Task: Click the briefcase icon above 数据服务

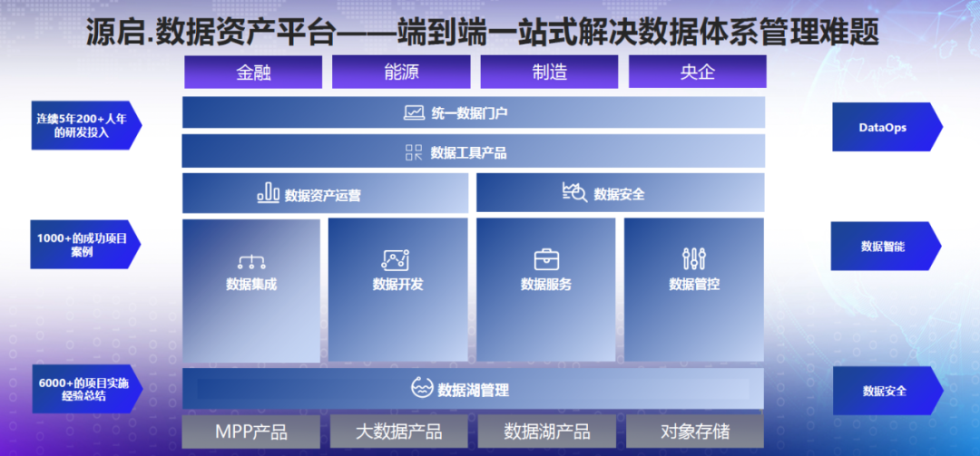Action: [546, 259]
